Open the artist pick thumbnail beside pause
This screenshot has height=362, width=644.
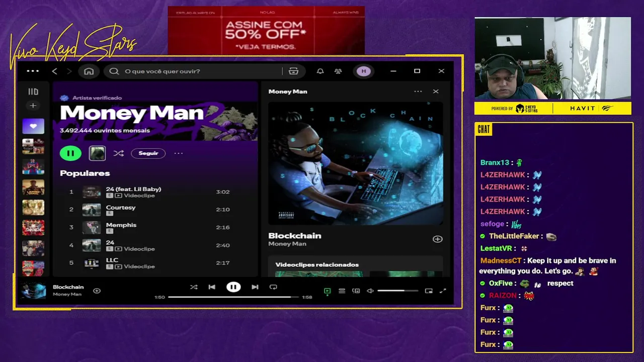coord(97,153)
